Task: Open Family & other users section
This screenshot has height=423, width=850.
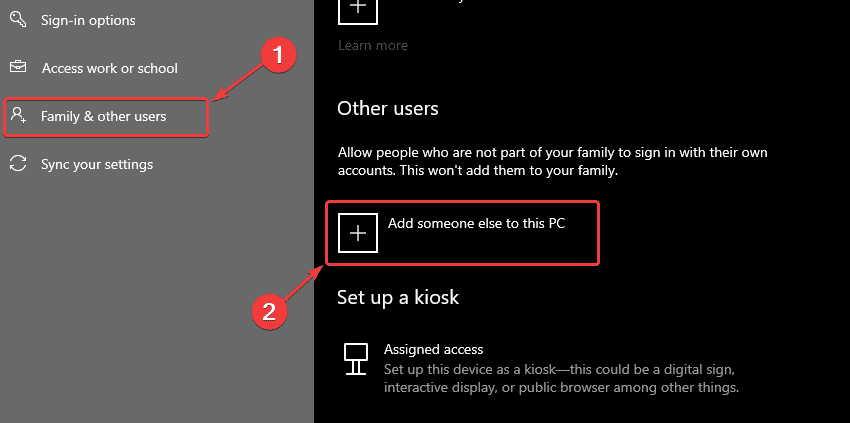Action: pyautogui.click(x=104, y=116)
